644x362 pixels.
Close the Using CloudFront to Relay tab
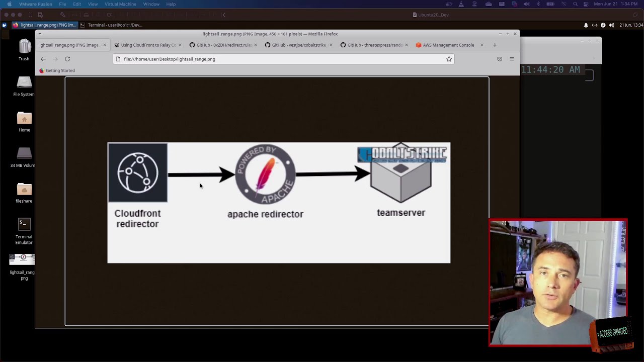(x=180, y=45)
